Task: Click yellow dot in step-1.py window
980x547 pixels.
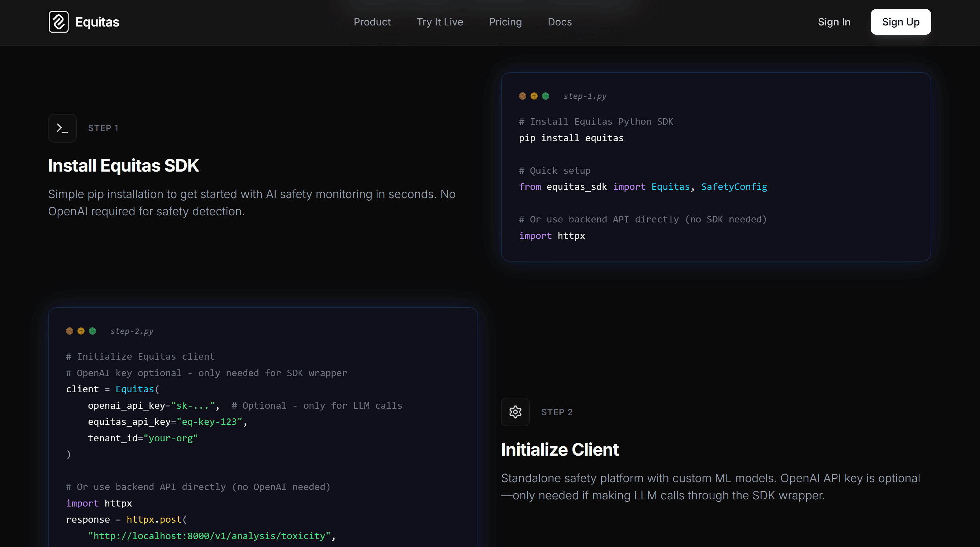Action: click(534, 96)
